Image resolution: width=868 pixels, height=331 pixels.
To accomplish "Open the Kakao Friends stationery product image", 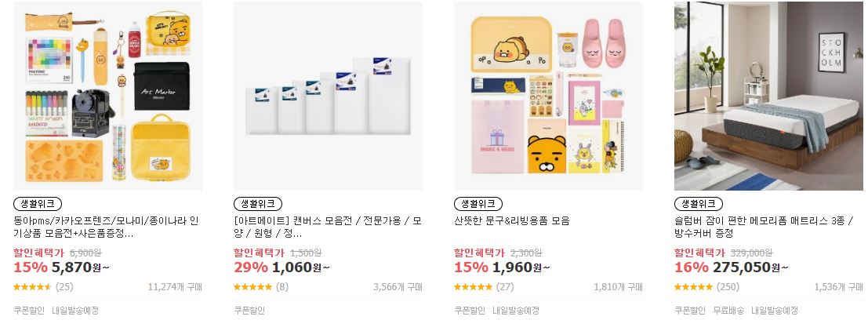I will (x=108, y=96).
